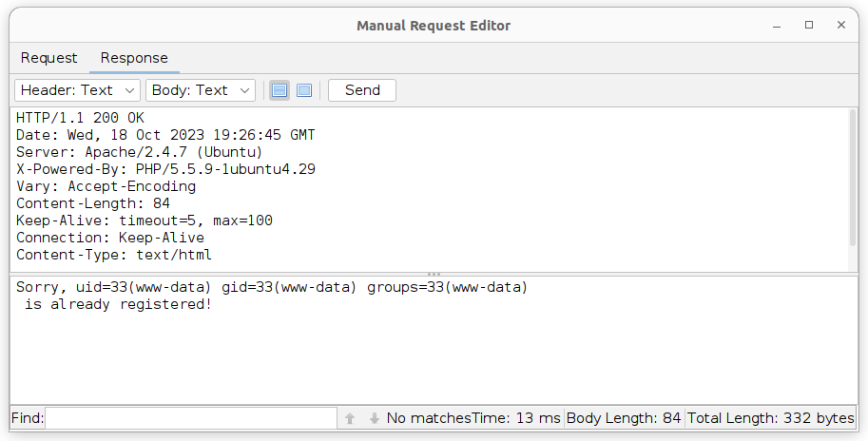Viewport: 868px width, 441px height.
Task: Click the Server: Apache header line
Action: pos(139,152)
